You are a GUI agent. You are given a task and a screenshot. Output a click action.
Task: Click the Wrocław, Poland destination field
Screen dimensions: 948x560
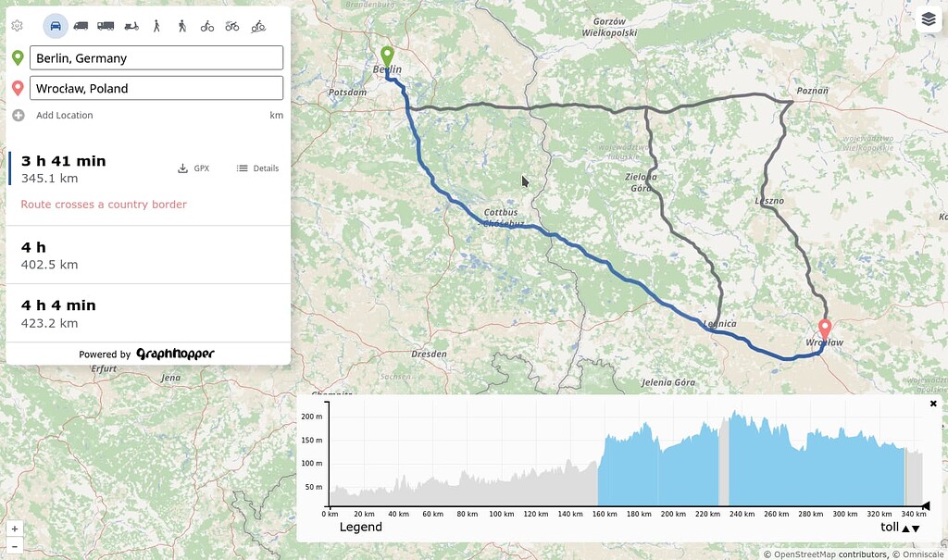coord(156,88)
